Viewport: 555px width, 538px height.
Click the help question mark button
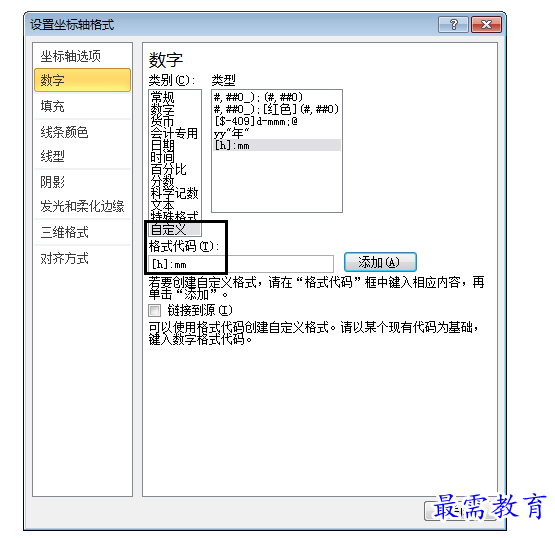coord(453,25)
